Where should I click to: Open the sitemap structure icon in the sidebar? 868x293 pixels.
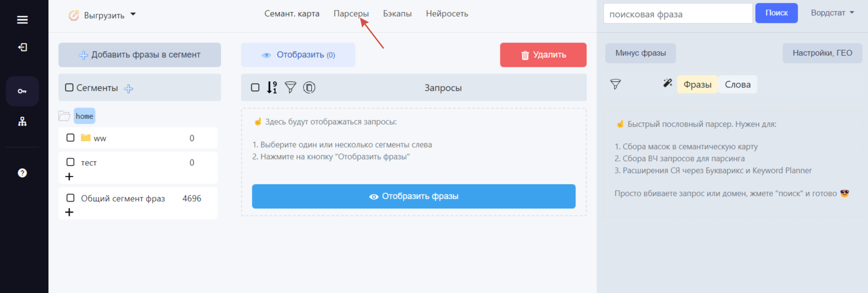pyautogui.click(x=22, y=121)
